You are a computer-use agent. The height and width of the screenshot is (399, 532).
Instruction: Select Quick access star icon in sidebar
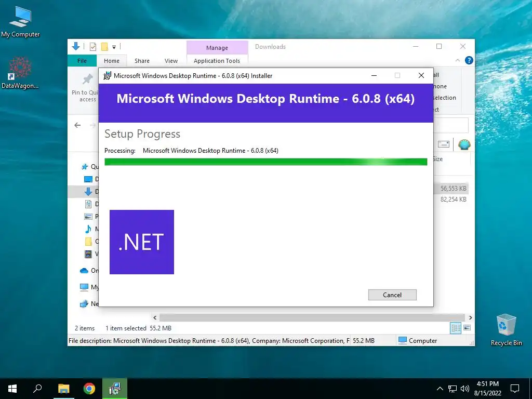pyautogui.click(x=85, y=167)
